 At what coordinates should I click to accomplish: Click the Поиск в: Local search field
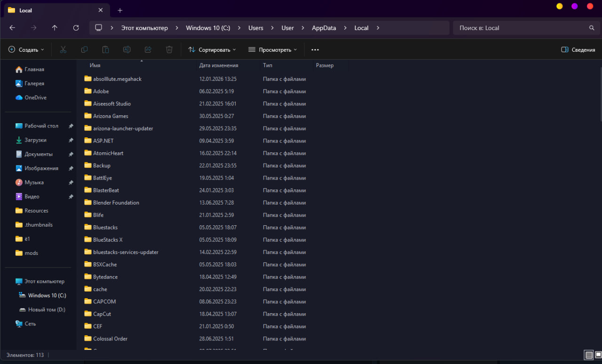526,28
